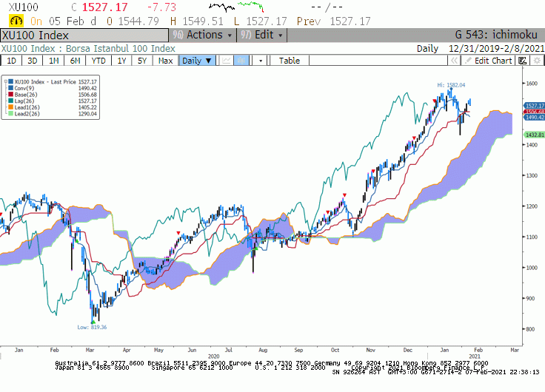
Task: Click the 'Hi: 1582.04' chart marker label
Action: click(x=451, y=85)
